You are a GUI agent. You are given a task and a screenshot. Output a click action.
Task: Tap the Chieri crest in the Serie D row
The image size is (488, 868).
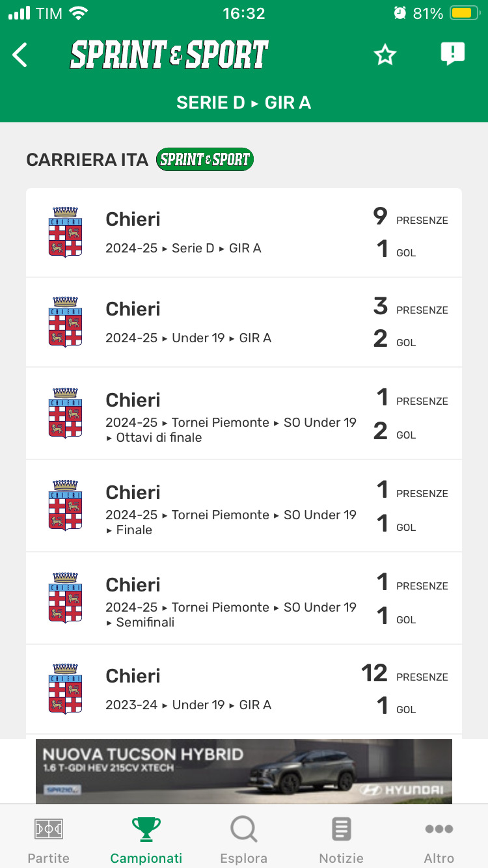click(x=65, y=232)
